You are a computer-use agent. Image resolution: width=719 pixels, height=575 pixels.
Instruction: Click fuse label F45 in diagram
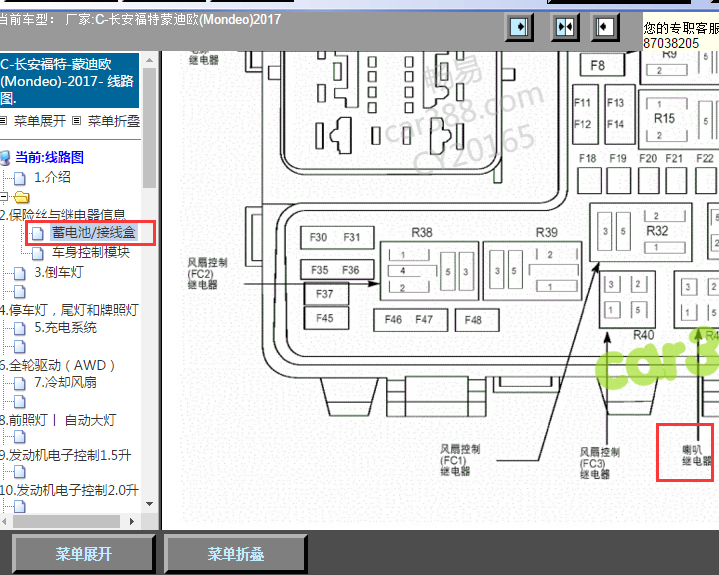click(x=325, y=318)
